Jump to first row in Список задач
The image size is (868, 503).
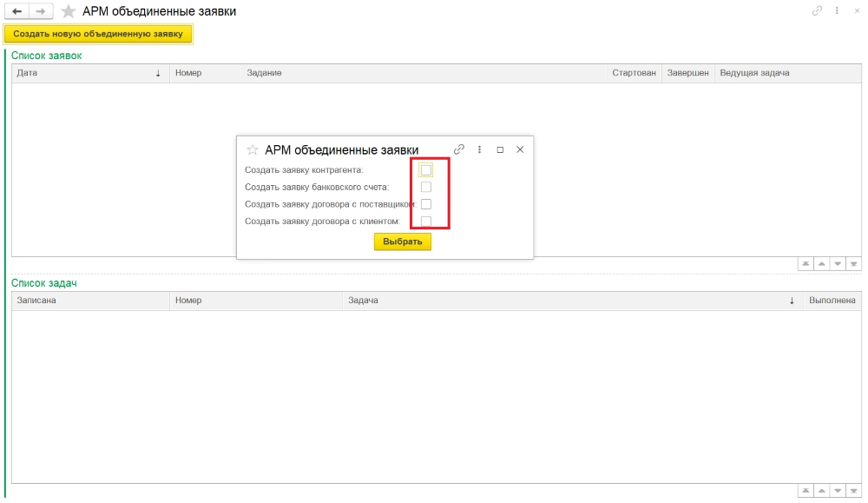(806, 491)
